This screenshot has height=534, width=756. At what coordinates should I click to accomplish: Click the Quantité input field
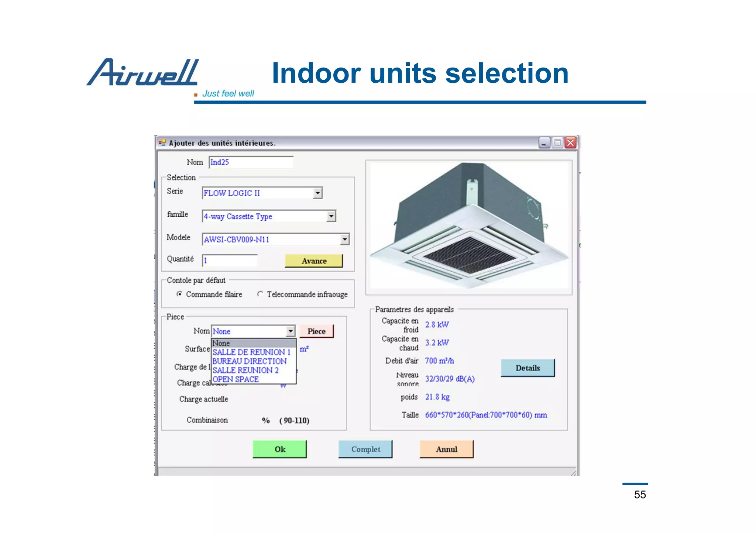point(230,260)
